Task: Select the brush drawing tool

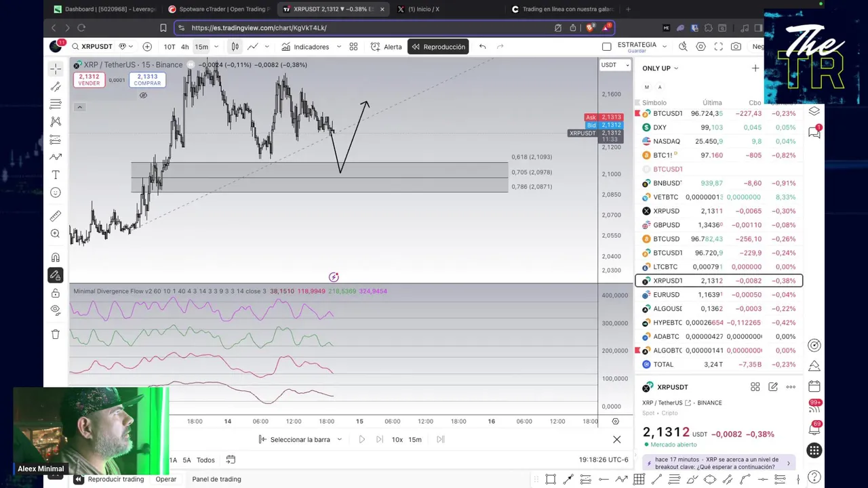Action: point(56,157)
